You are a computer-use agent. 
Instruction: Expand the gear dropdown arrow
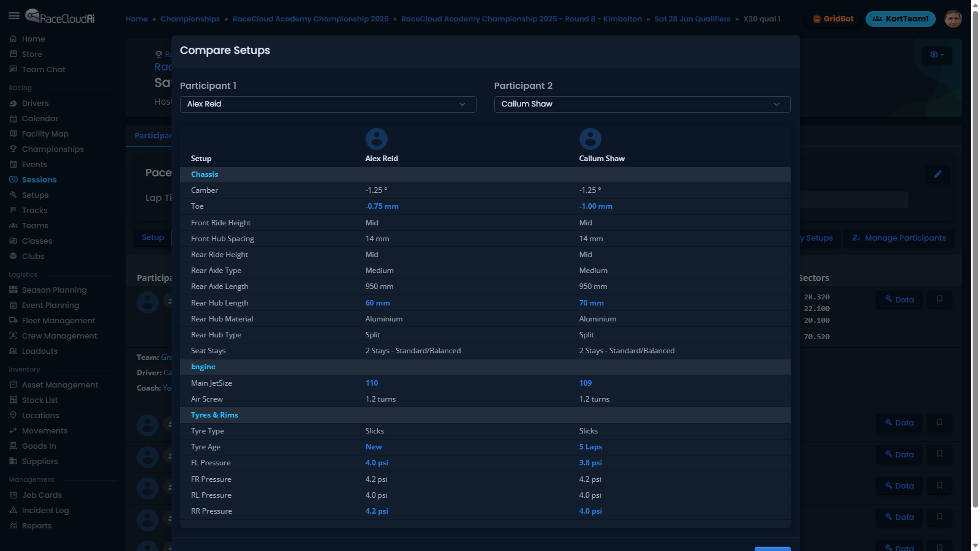click(943, 55)
